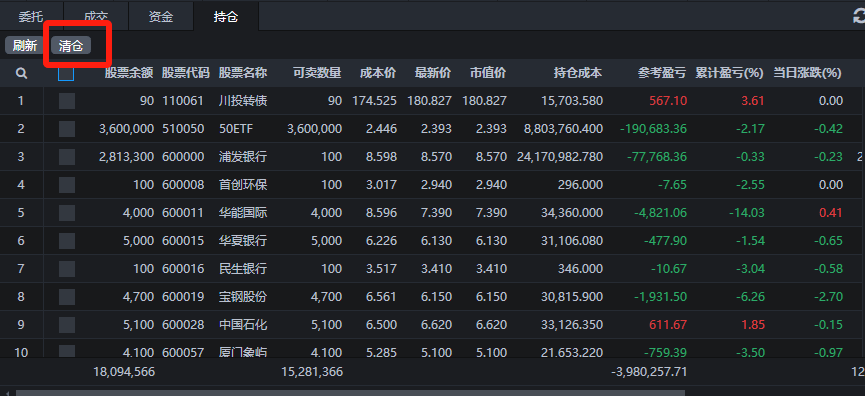Click stock code 600000
This screenshot has width=865, height=396.
point(183,157)
